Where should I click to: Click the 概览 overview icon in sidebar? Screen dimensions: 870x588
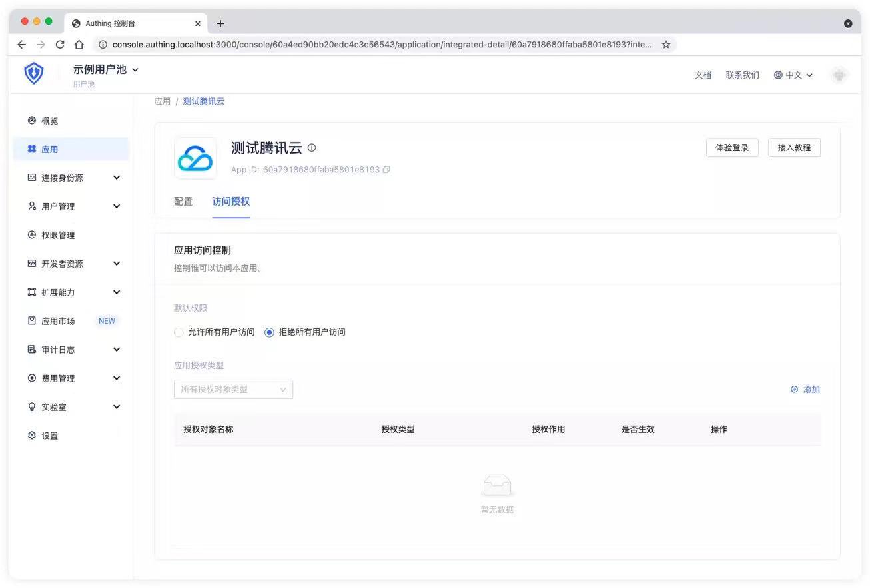(31, 121)
